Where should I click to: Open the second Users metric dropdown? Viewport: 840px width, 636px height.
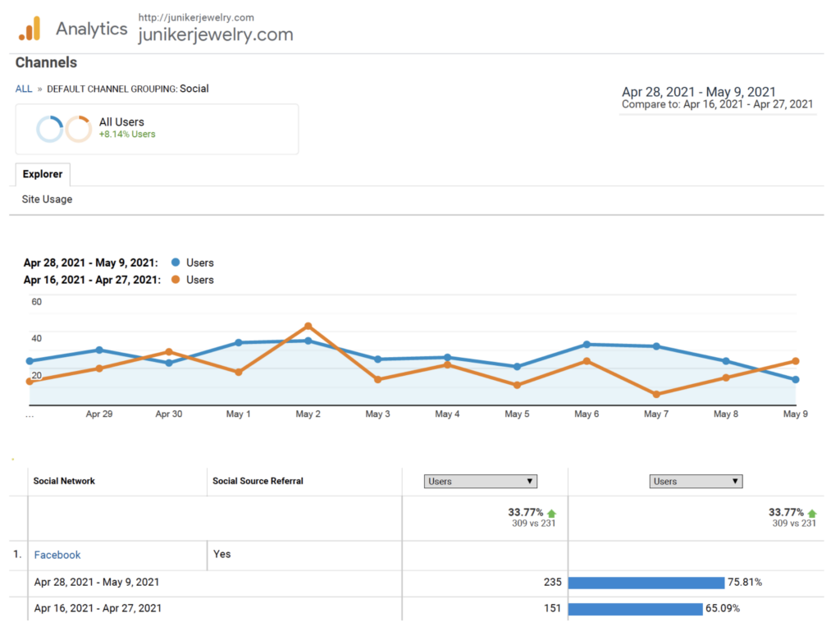696,481
